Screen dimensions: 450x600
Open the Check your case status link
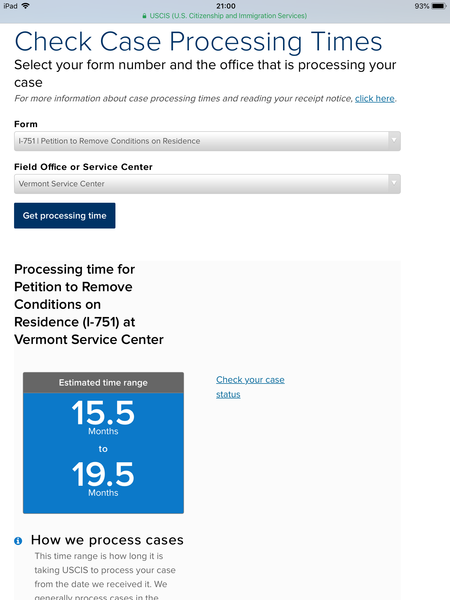pos(250,387)
